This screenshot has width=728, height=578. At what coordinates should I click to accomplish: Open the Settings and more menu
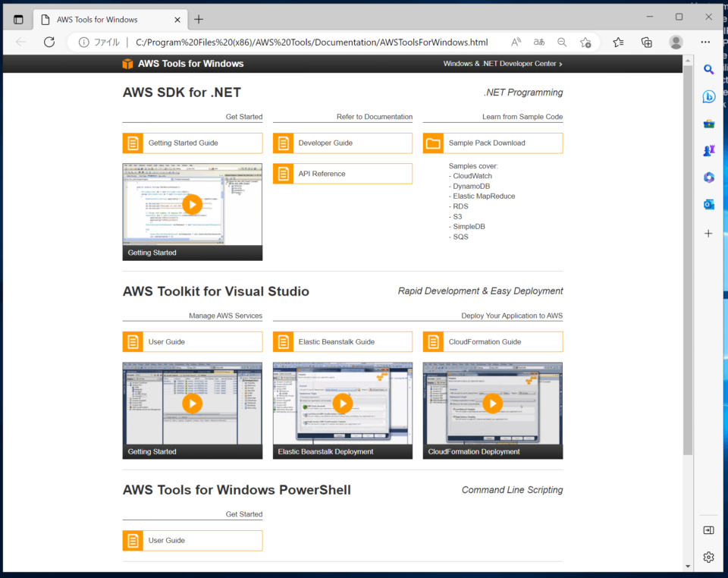click(704, 42)
